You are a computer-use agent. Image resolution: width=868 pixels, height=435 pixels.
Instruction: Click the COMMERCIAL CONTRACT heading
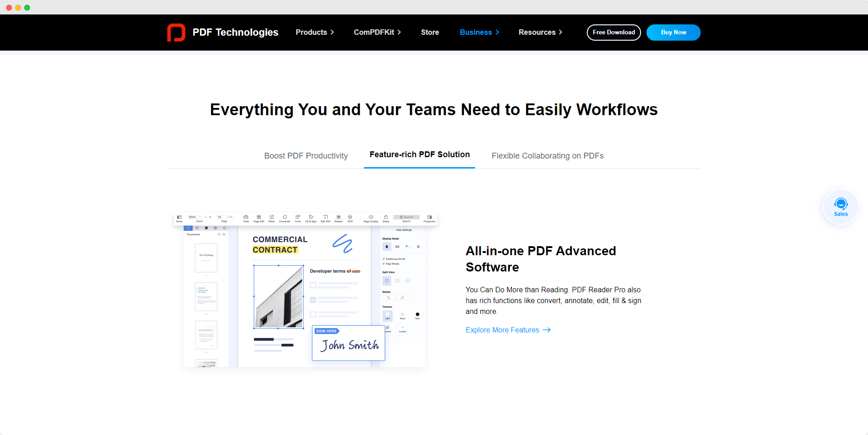(280, 244)
